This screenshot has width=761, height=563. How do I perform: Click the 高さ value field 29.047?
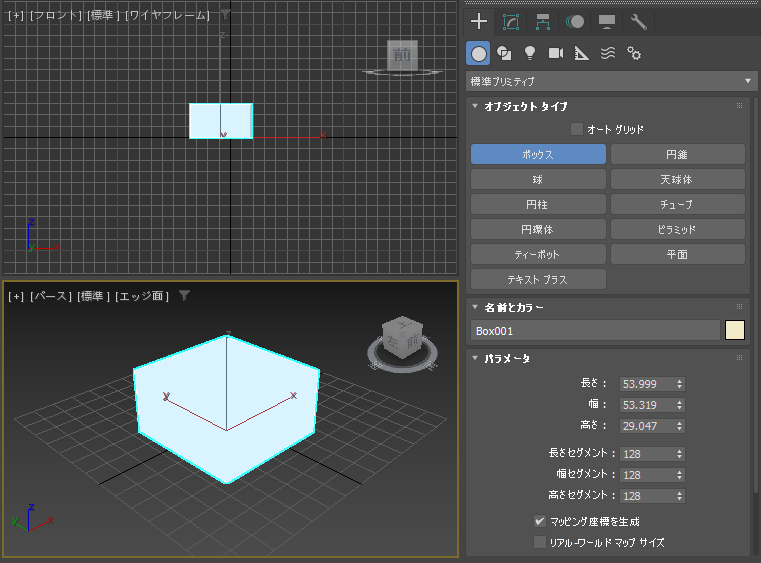646,426
